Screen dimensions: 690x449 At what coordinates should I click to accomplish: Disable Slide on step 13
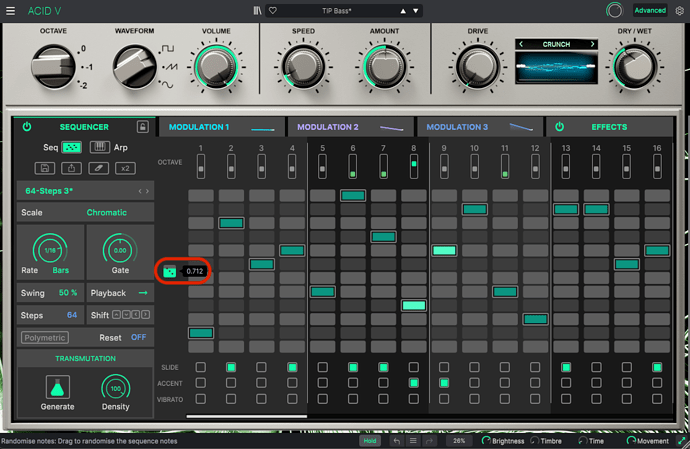tap(566, 367)
